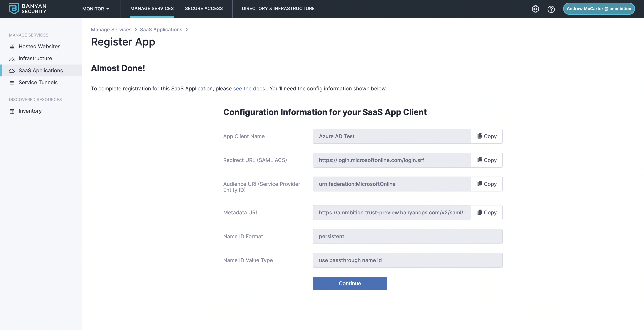Click the Metadata URL text field
644x330 pixels.
392,213
